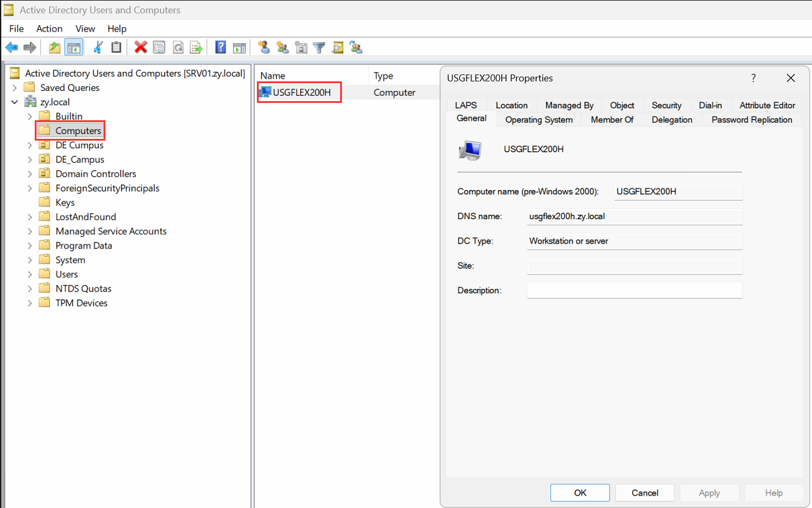Go up one level with the folder icon
This screenshot has width=812, height=508.
pos(54,47)
